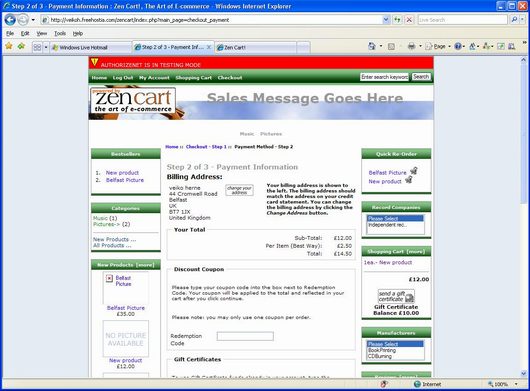The width and height of the screenshot is (530, 391).
Task: Click the Redemption Code input field
Action: [245, 336]
